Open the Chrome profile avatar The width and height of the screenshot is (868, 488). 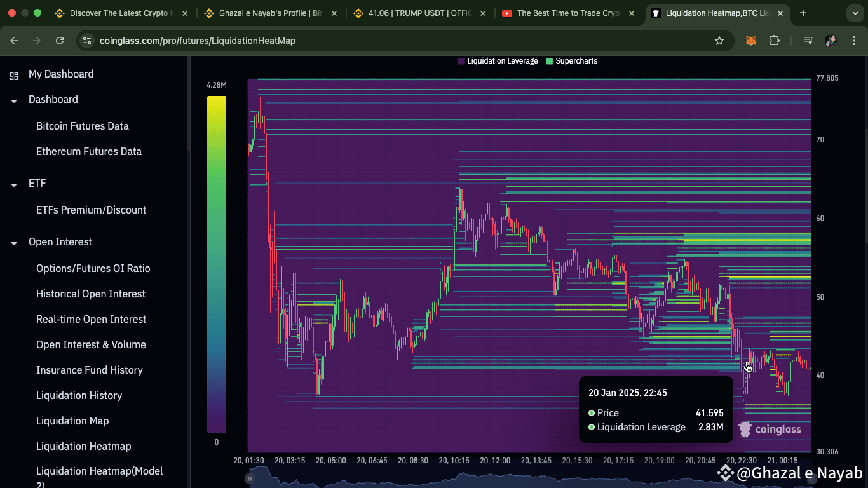(831, 41)
